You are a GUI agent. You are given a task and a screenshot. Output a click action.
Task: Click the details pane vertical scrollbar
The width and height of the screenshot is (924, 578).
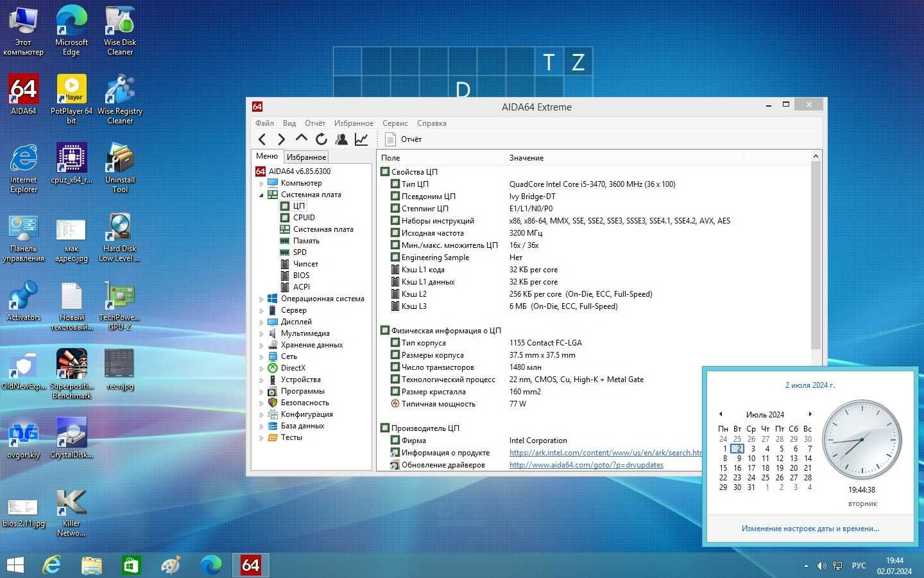[x=816, y=256]
